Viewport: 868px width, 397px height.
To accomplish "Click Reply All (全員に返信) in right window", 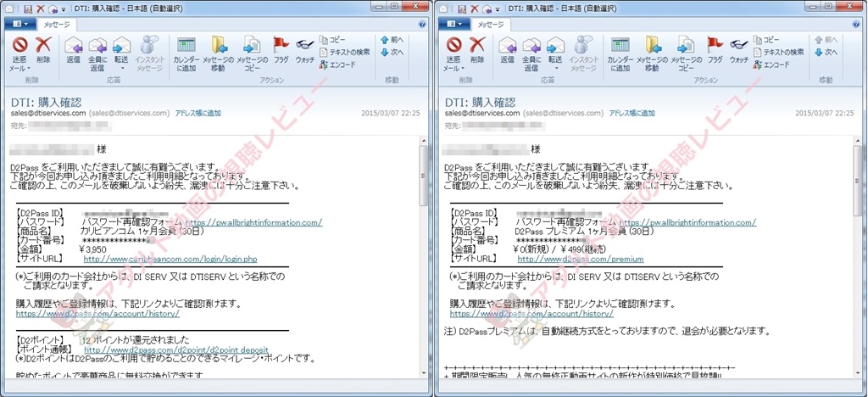I will 531,53.
